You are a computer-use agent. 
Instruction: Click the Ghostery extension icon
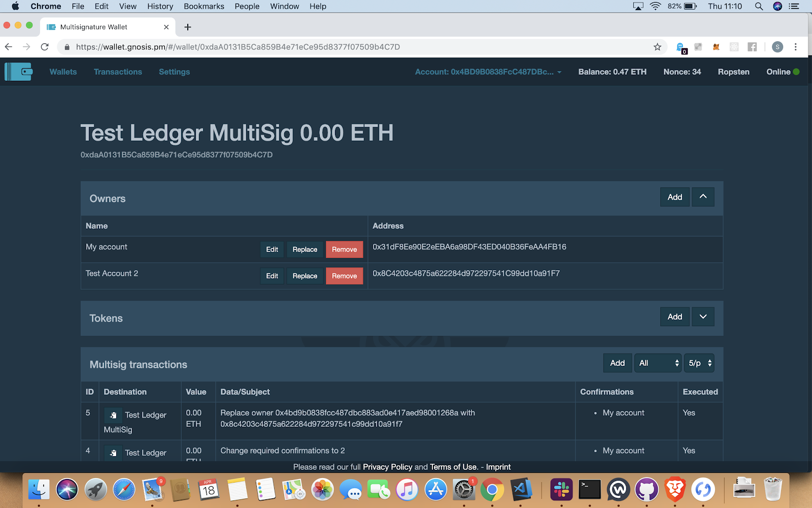tap(681, 47)
